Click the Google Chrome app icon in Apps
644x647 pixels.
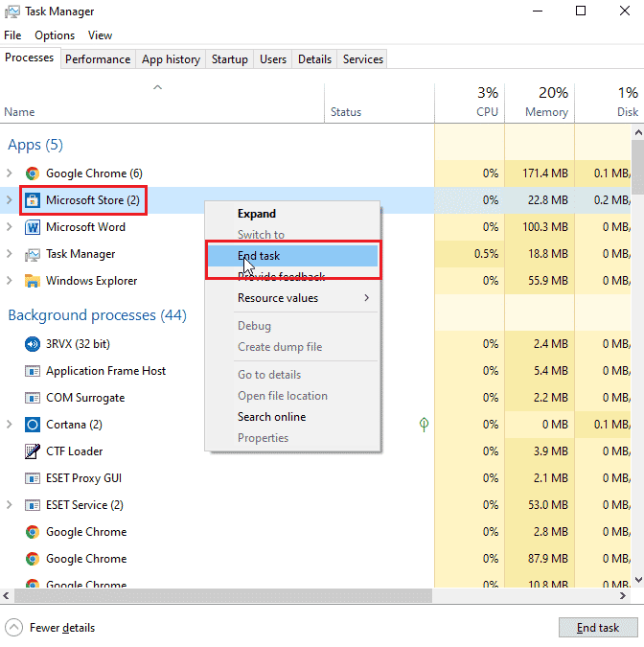pos(33,173)
